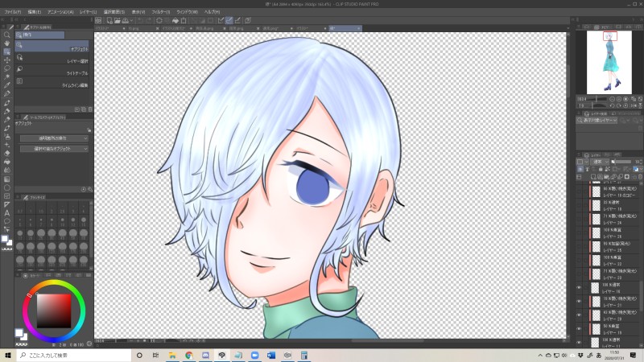
Task: Select the Auto select magic wand tool
Action: click(x=7, y=77)
